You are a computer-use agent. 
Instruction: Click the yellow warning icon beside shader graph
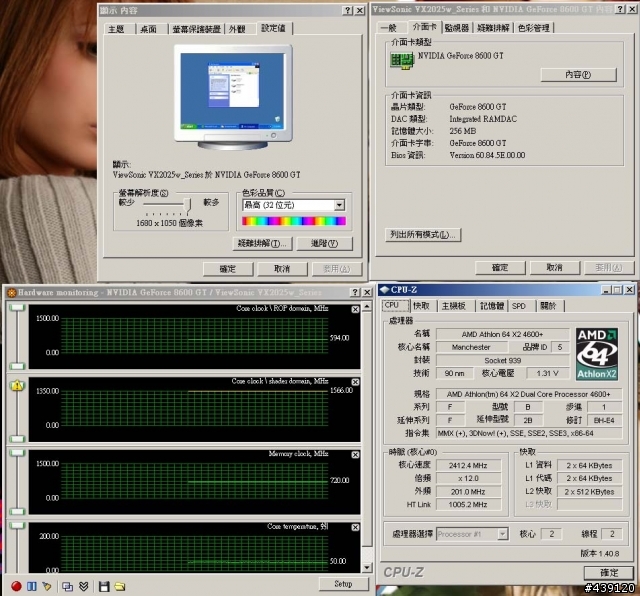tap(17, 385)
